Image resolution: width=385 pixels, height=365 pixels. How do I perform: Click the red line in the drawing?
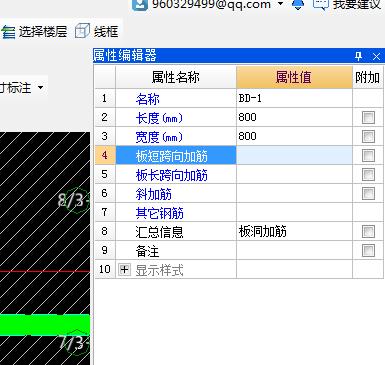click(45, 271)
